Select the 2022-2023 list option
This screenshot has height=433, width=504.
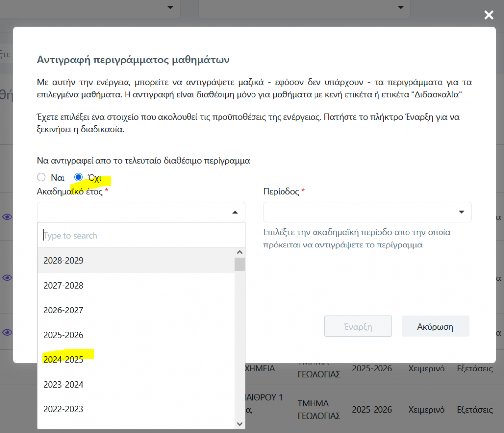pos(63,409)
